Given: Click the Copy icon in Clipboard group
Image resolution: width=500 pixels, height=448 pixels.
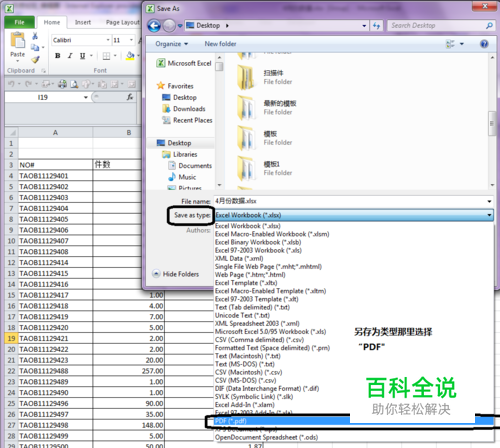Looking at the screenshot, I should pos(35,47).
